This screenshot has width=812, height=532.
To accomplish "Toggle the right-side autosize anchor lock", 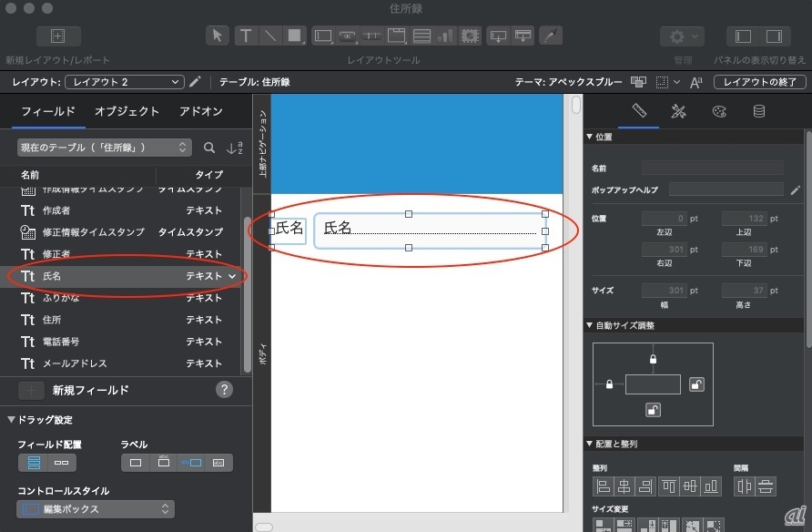I will click(x=696, y=384).
